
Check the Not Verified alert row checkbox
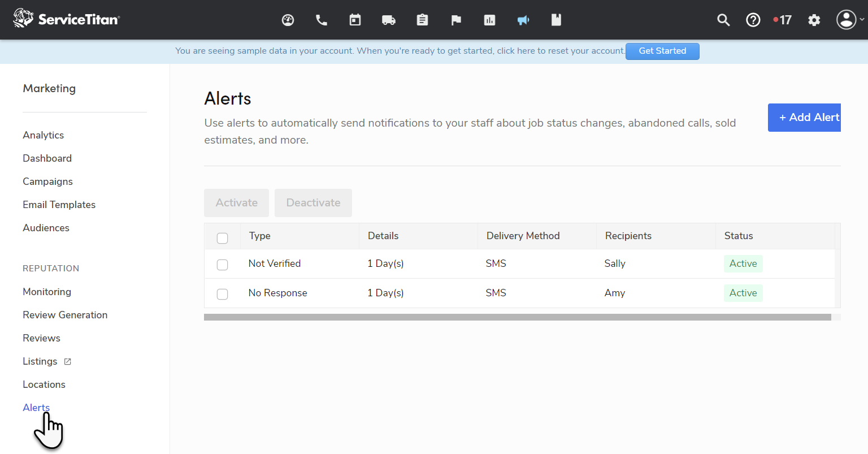(223, 265)
